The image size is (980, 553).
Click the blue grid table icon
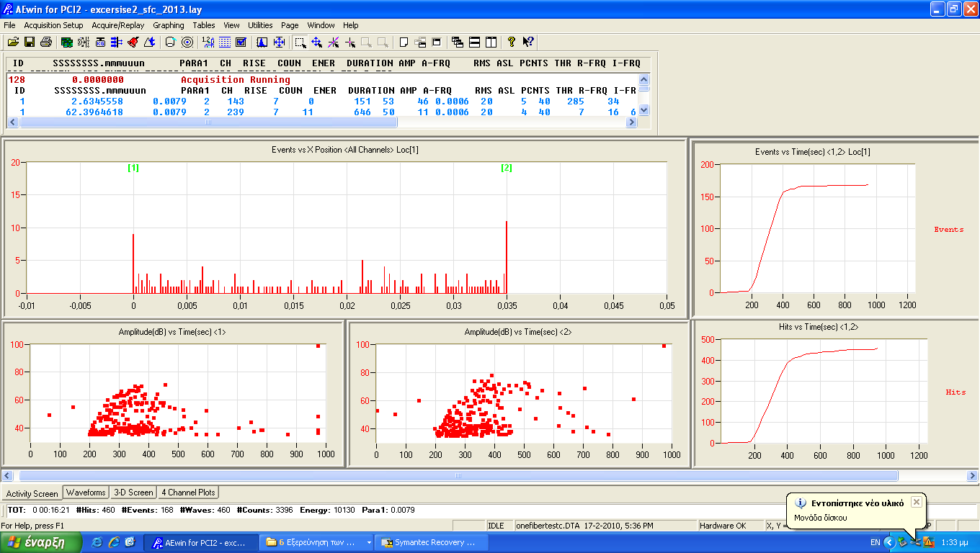[224, 42]
